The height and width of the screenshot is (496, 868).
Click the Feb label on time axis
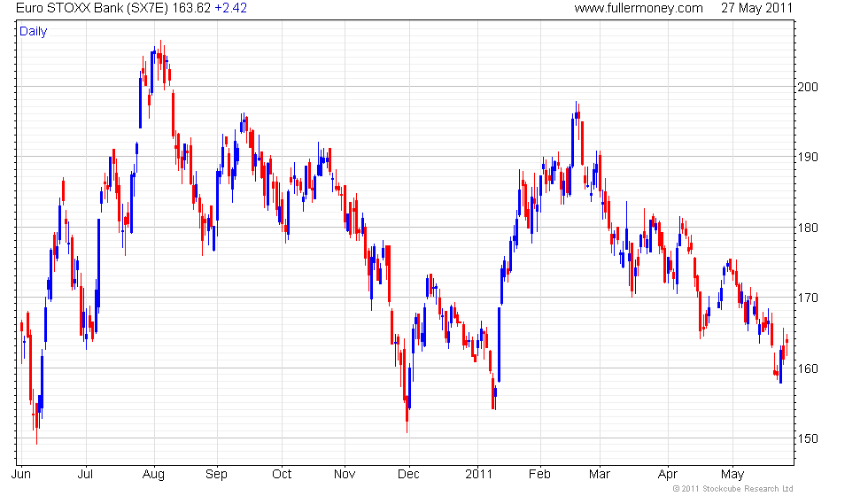click(539, 474)
